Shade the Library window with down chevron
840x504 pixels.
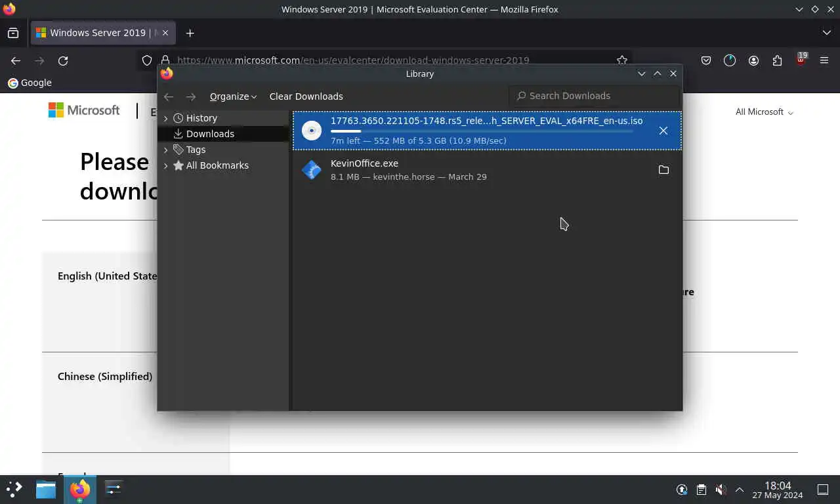coord(642,73)
